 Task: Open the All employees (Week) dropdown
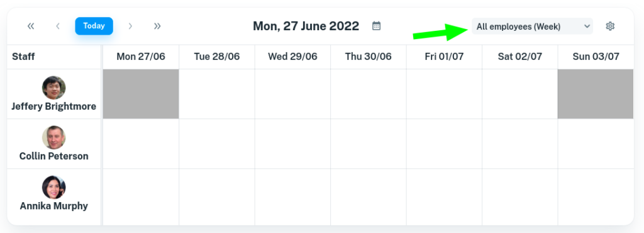(x=532, y=26)
